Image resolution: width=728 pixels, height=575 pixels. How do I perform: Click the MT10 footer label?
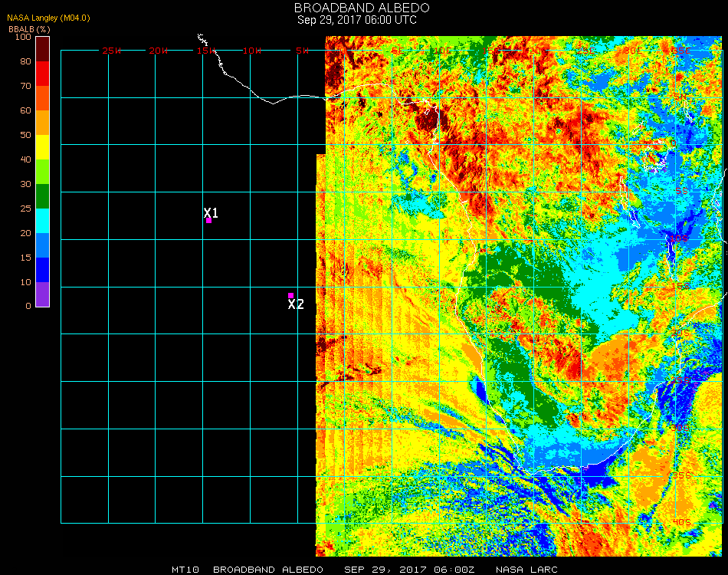[x=185, y=570]
